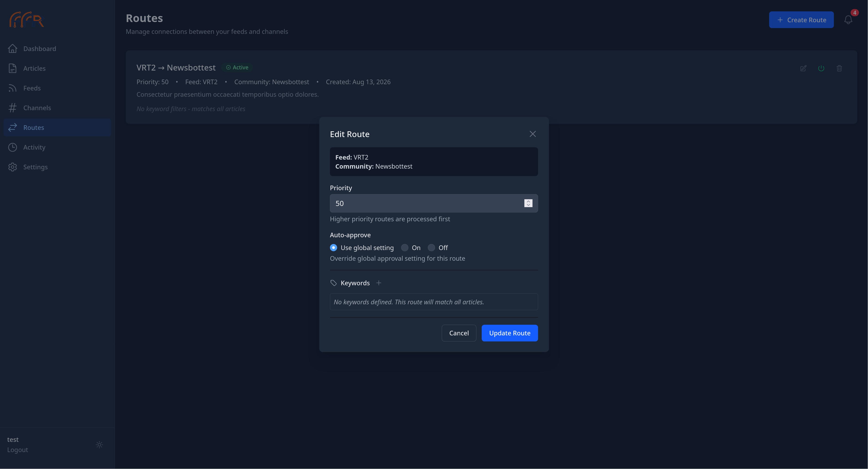Focus the Priority input field

(434, 203)
